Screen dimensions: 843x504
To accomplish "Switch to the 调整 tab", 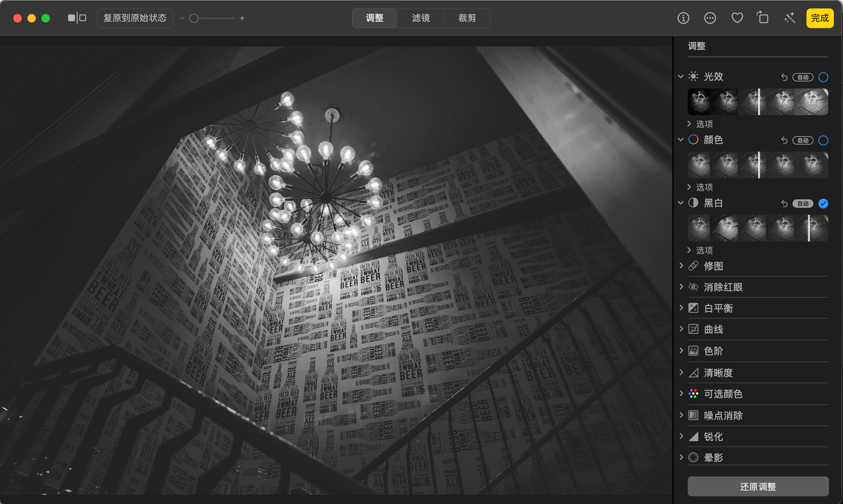I will coord(375,18).
